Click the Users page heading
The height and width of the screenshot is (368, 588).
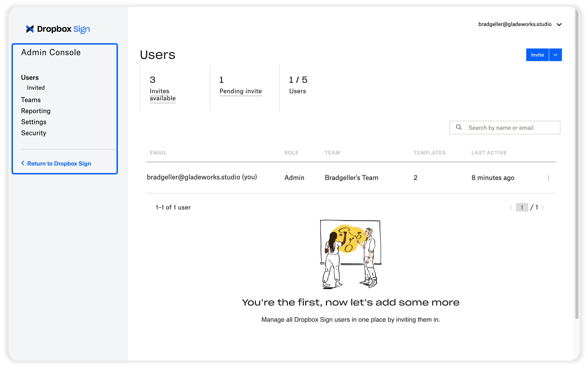[x=158, y=55]
